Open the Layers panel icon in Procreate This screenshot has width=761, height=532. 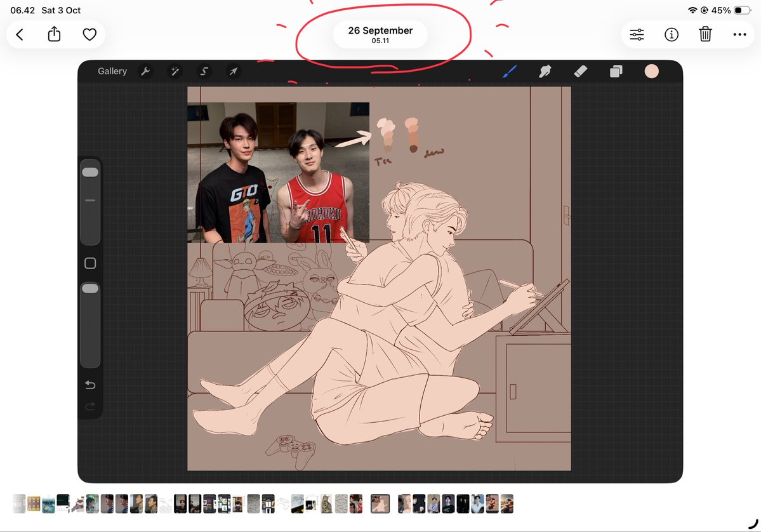tap(616, 71)
